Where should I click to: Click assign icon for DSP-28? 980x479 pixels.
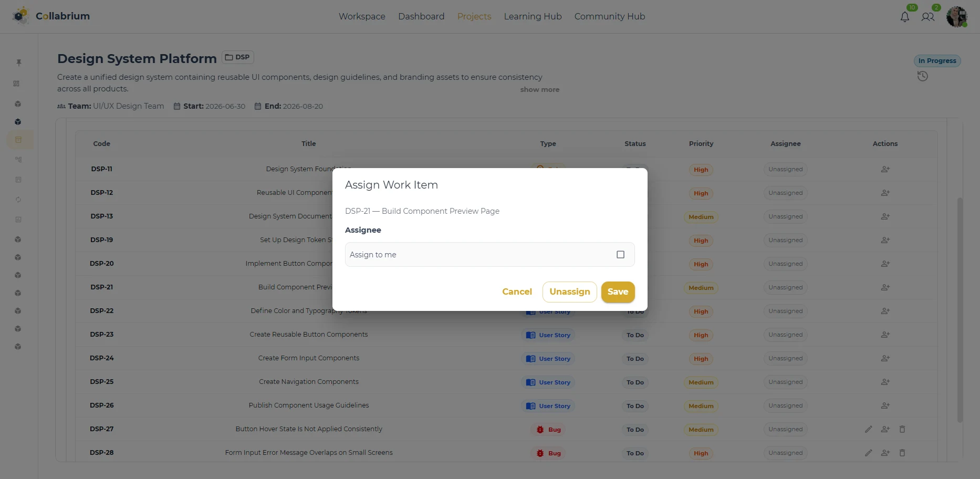click(885, 453)
